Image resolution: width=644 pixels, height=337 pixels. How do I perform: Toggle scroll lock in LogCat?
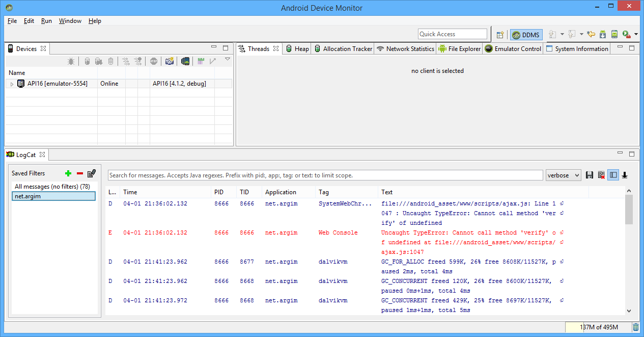(625, 175)
